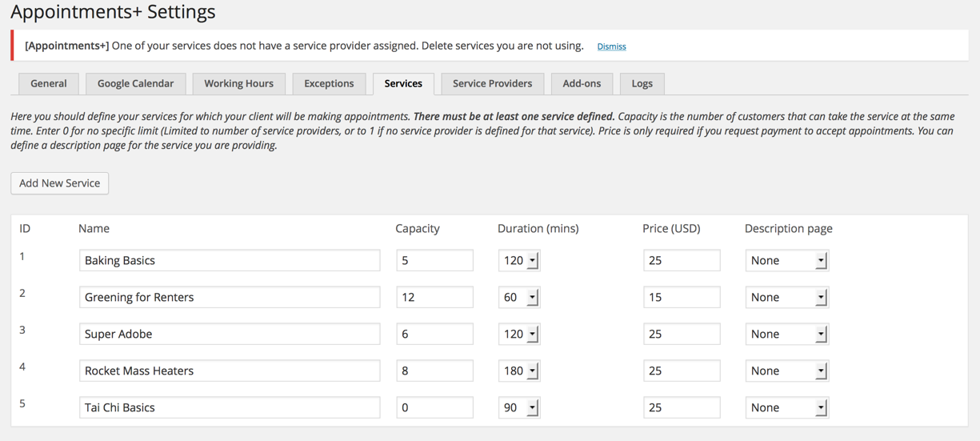Switch to the Google Calendar tab
Image resolution: width=980 pixels, height=441 pixels.
tap(135, 83)
